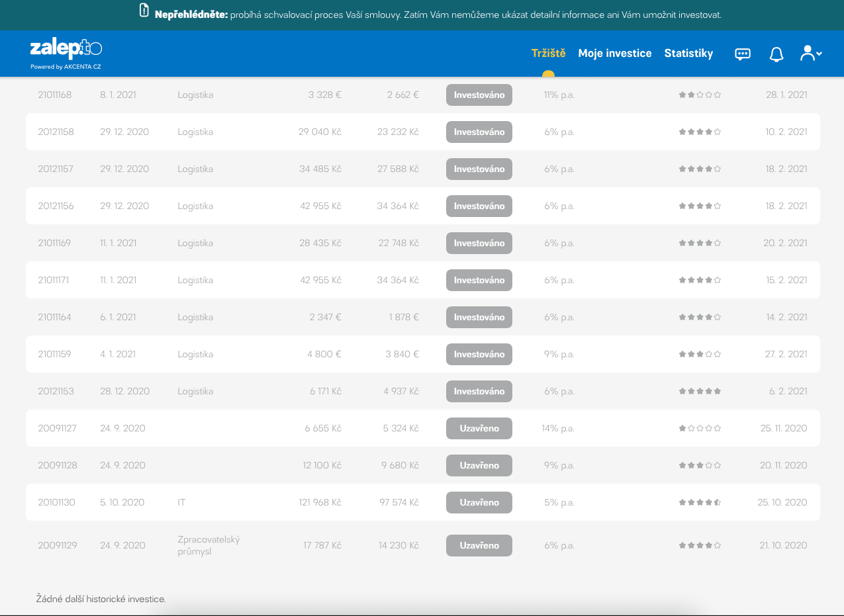This screenshot has height=616, width=844.
Task: Click the 14% p.a. interest rate
Action: point(558,428)
